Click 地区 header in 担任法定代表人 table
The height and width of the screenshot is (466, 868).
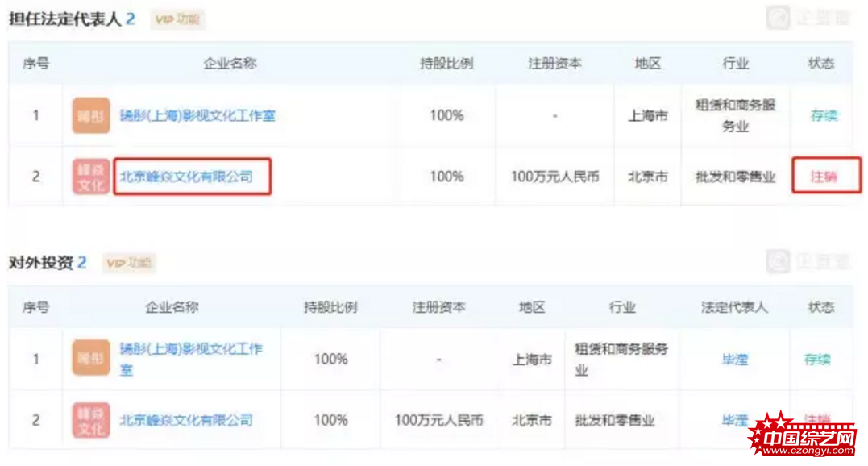tap(648, 64)
